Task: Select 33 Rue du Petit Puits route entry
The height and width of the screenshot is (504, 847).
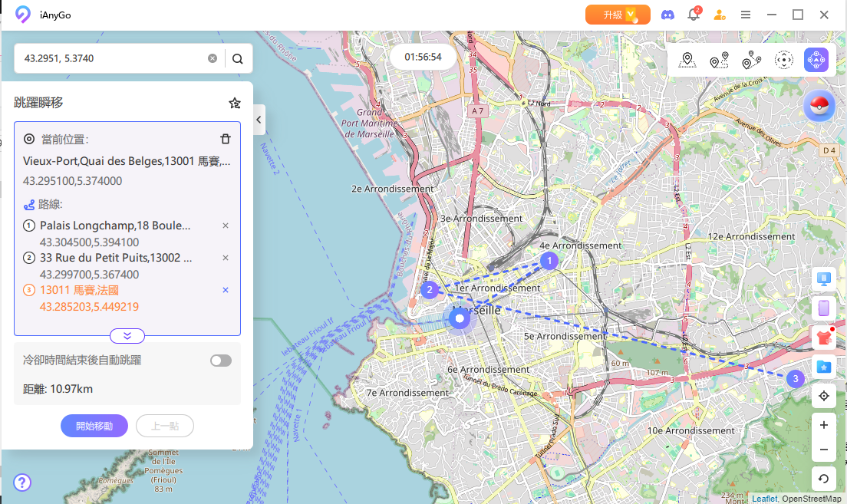Action: [116, 258]
